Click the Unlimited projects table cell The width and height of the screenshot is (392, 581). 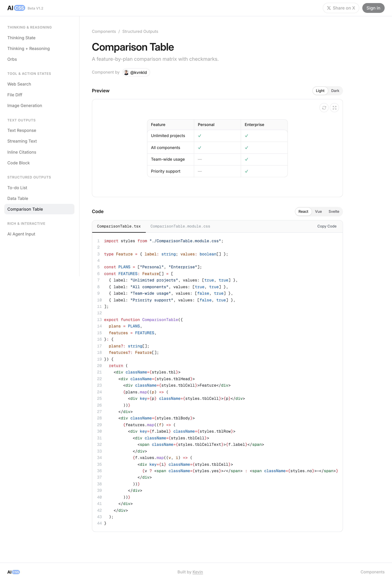point(171,136)
